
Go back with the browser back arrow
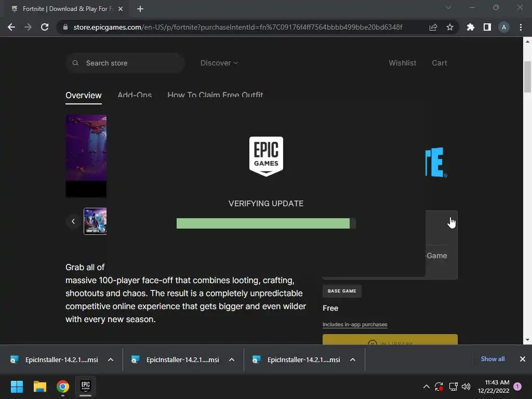(11, 27)
